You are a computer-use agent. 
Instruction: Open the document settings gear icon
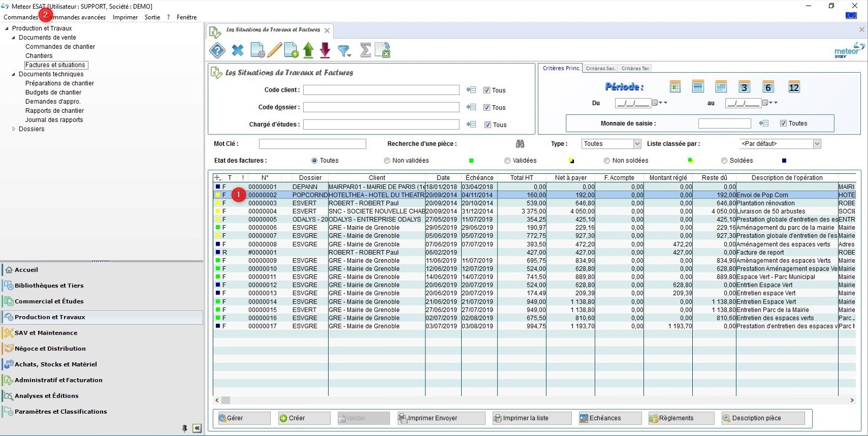click(x=257, y=50)
